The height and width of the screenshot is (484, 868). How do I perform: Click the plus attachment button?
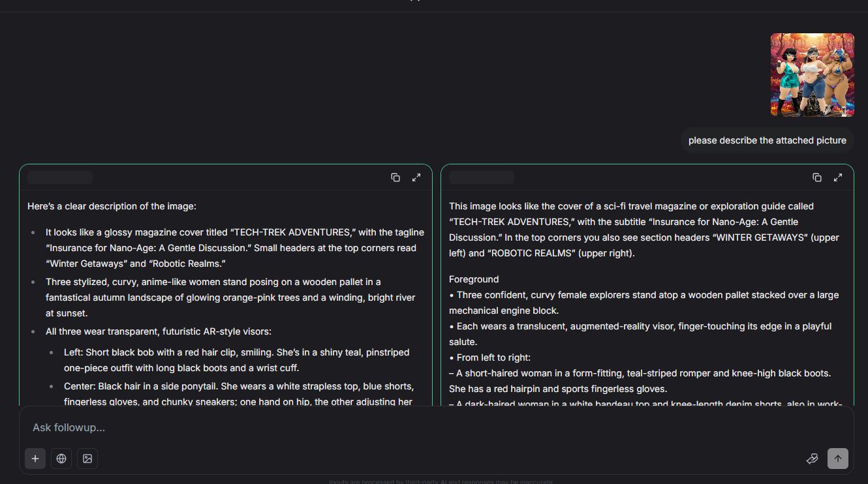coord(35,459)
